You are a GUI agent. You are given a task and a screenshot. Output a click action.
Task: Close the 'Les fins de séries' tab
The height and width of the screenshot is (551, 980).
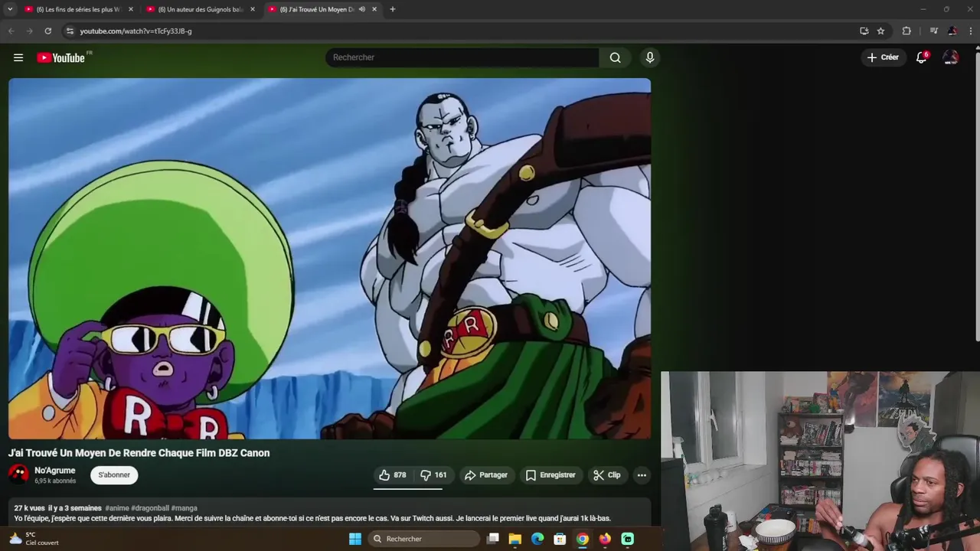click(131, 9)
